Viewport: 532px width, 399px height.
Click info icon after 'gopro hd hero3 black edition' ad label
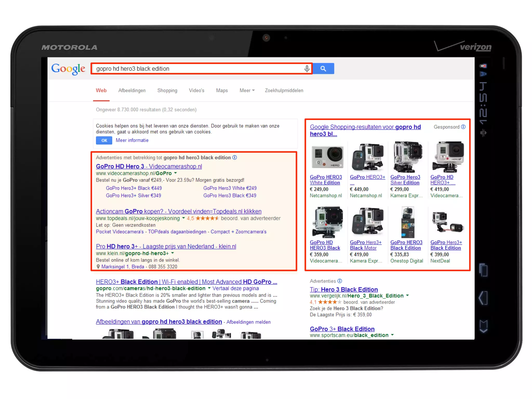coord(235,157)
